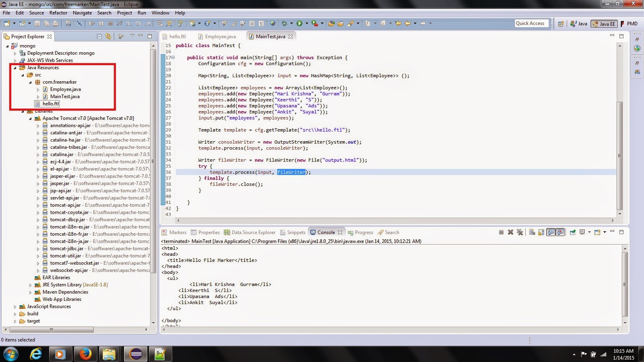Click the Java EE perspective button
The width and height of the screenshot is (644, 362).
coord(604,23)
